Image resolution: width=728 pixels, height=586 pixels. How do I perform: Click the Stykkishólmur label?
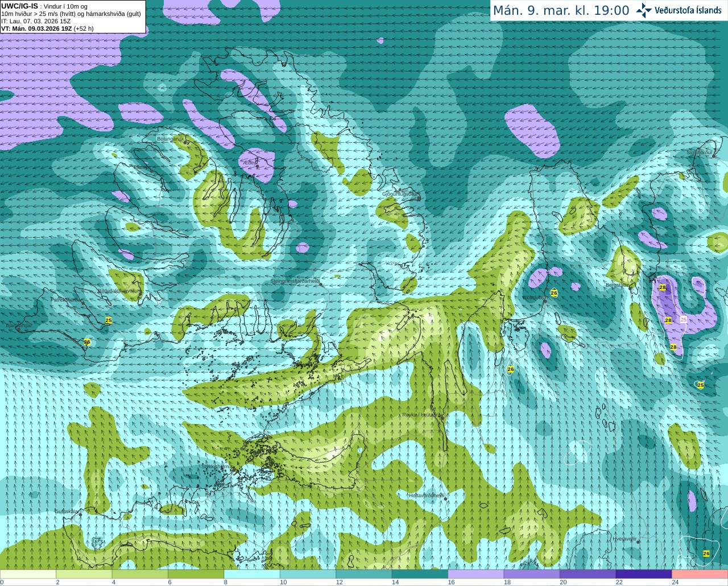[217, 467]
